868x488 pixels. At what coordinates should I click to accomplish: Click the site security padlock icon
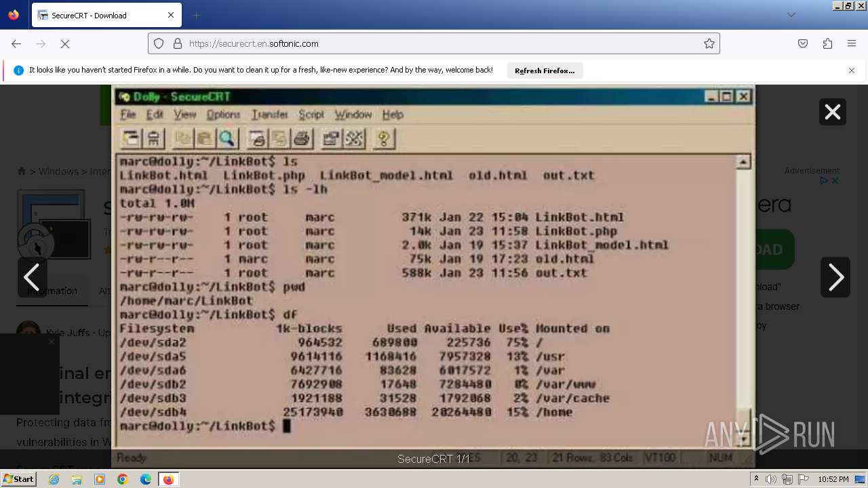(178, 43)
